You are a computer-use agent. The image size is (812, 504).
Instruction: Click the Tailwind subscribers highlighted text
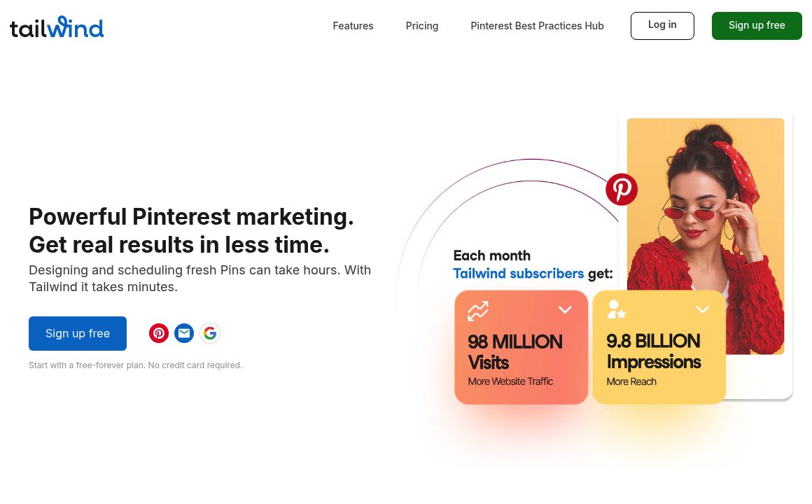point(518,274)
